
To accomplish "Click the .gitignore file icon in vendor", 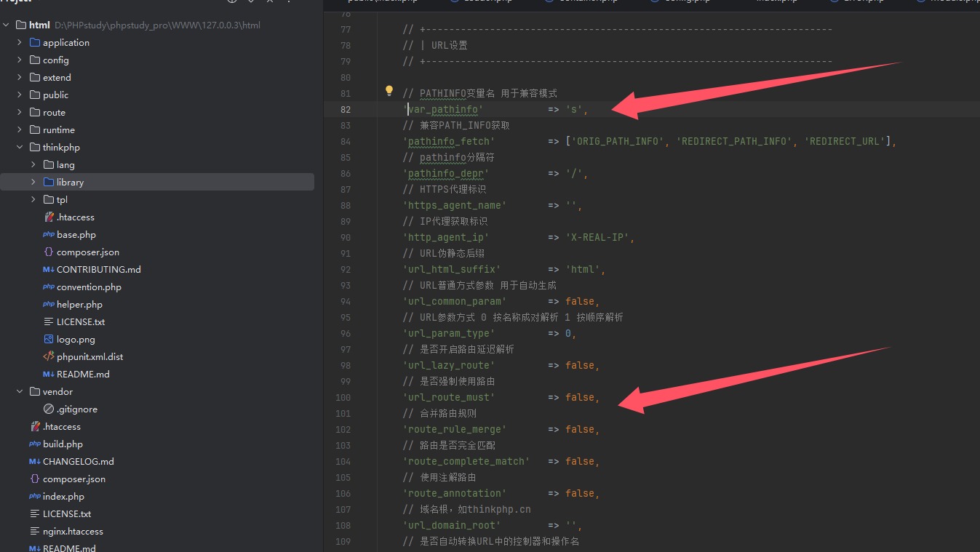I will point(49,409).
